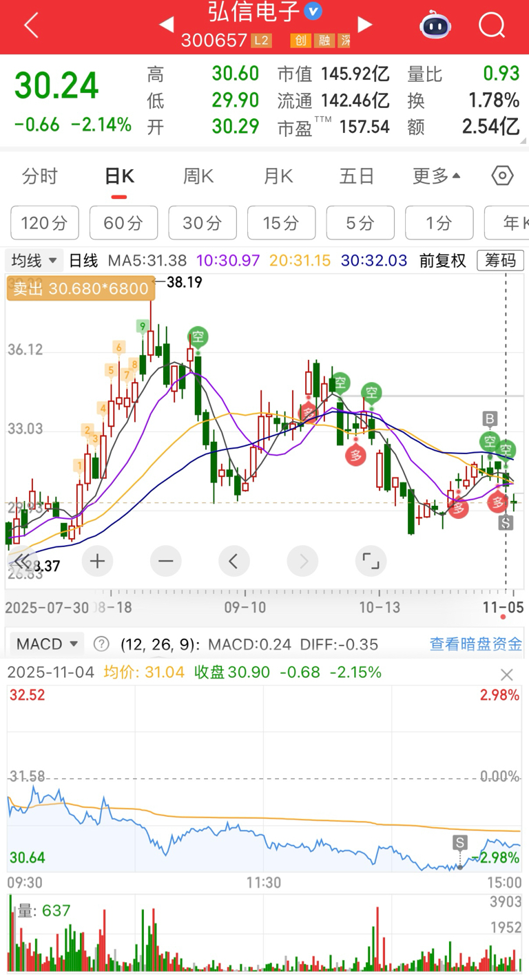The image size is (529, 980).
Task: Open the 均线 indicator dropdown
Action: coord(34,261)
